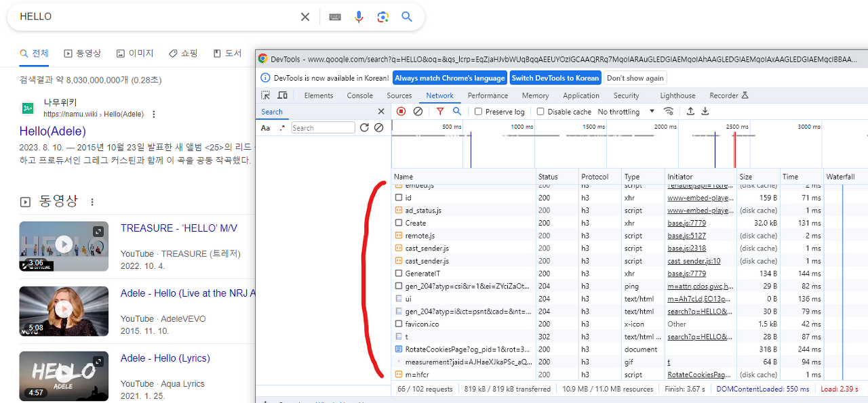Activate the DevTools inspect element picker

(x=266, y=96)
